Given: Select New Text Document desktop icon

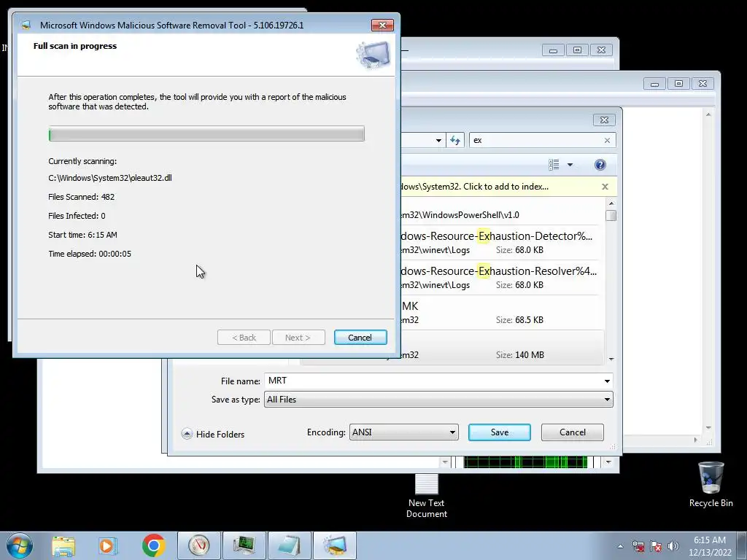Looking at the screenshot, I should [426, 495].
